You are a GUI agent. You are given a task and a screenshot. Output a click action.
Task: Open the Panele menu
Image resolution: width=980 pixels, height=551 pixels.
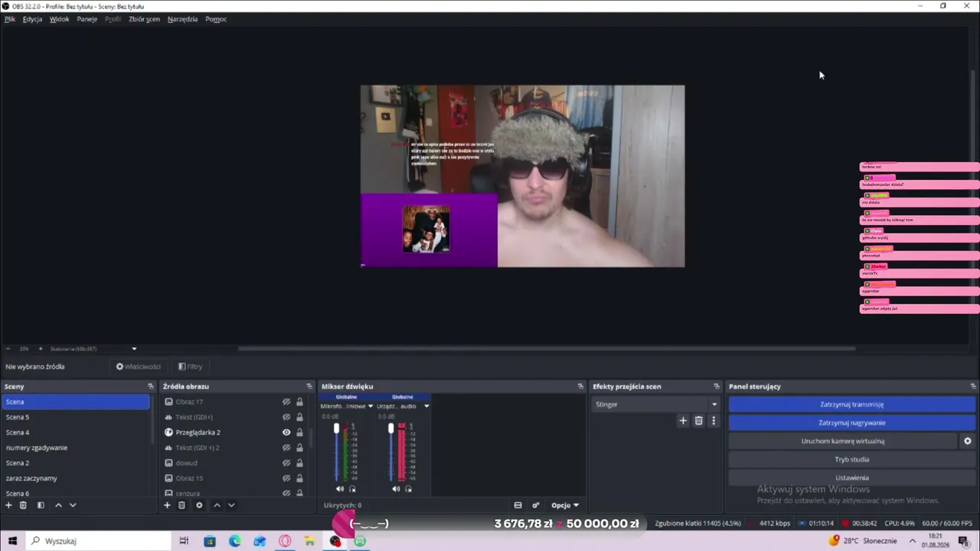click(x=87, y=19)
